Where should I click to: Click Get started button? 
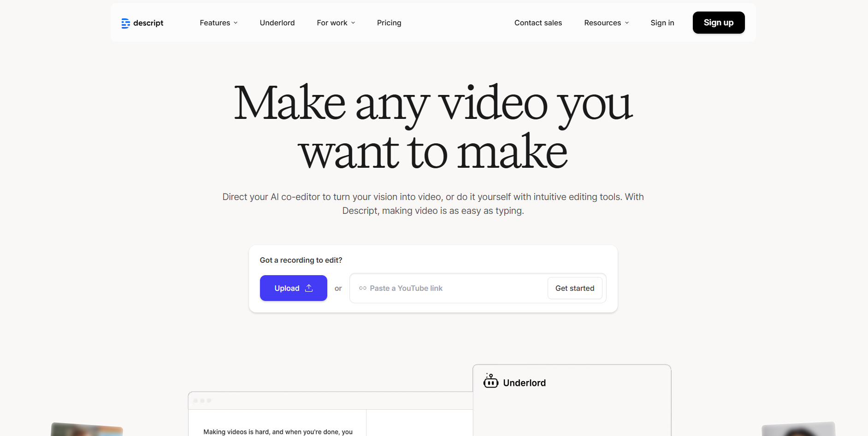pyautogui.click(x=575, y=288)
